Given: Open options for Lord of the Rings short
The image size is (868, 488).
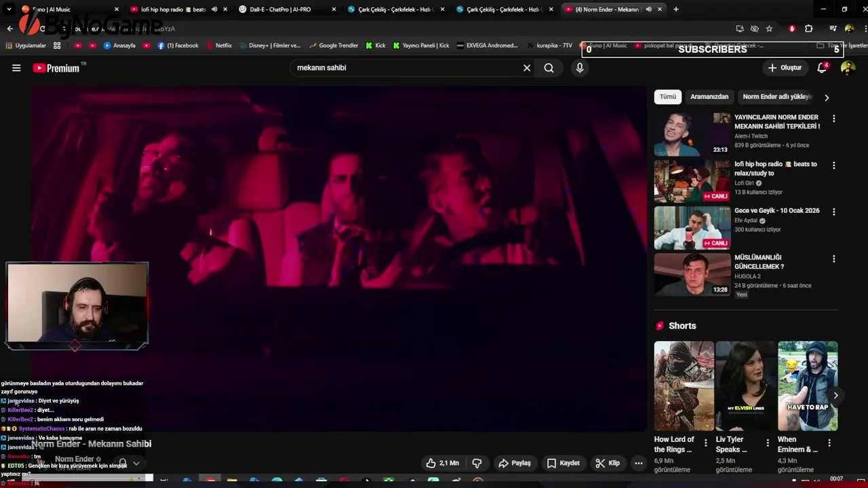Looking at the screenshot, I should click(705, 443).
